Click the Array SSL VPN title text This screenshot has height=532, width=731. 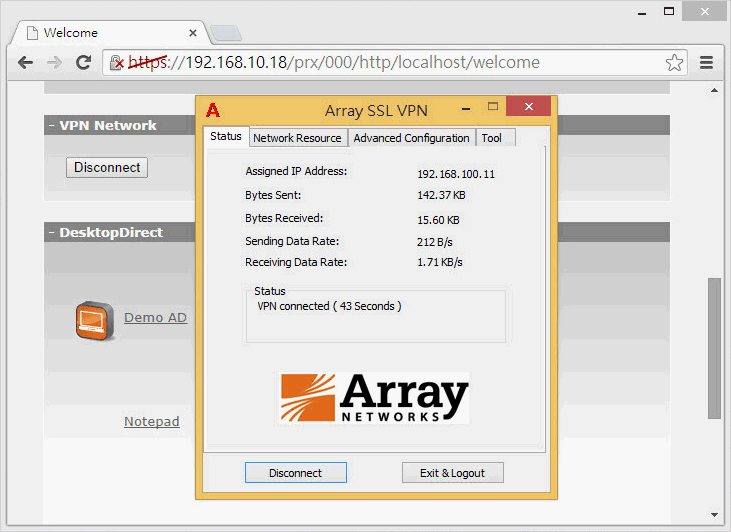376,111
